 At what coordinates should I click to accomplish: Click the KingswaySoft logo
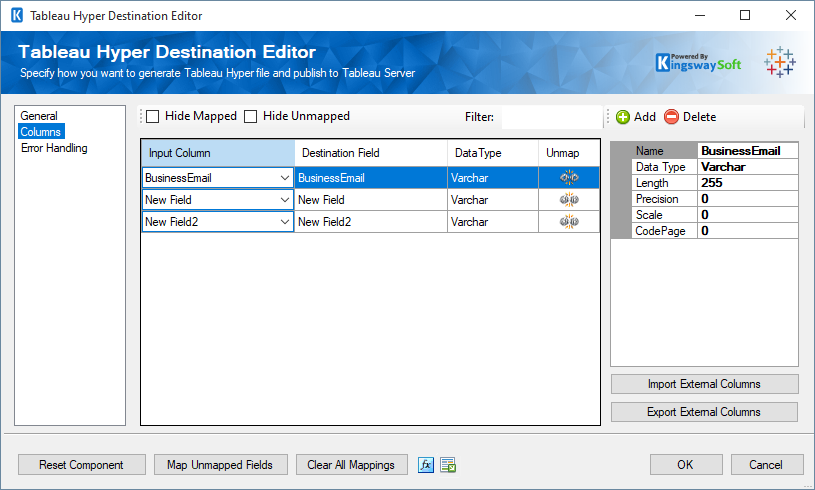[698, 63]
